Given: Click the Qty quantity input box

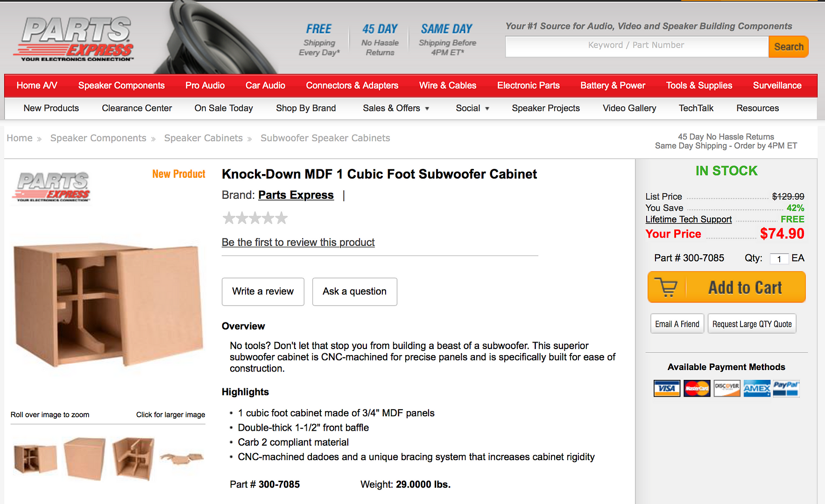Looking at the screenshot, I should pyautogui.click(x=779, y=259).
